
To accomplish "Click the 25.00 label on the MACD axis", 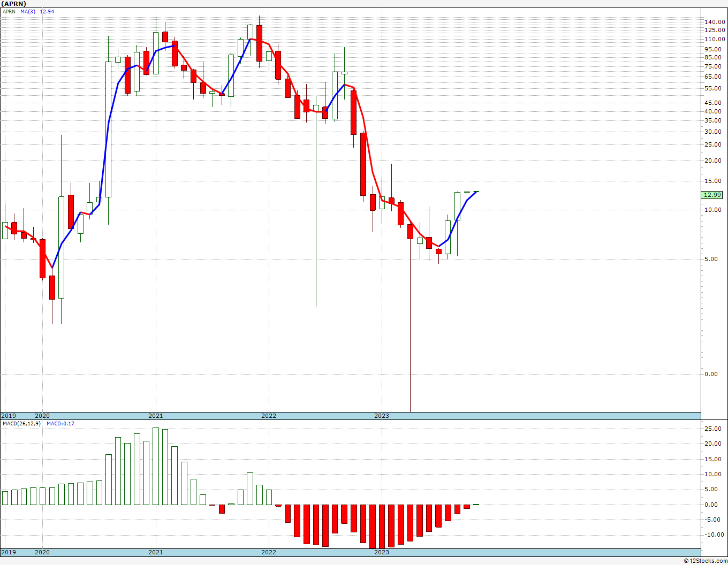I will pyautogui.click(x=713, y=429).
